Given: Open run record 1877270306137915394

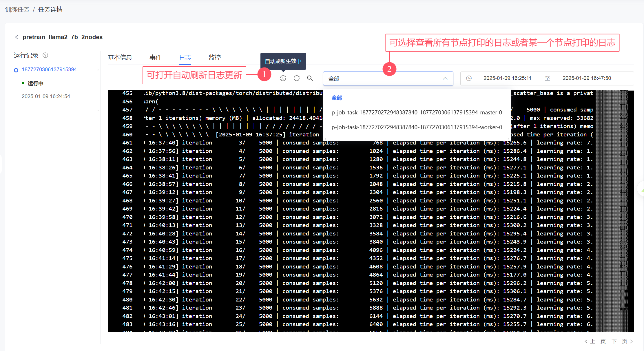Looking at the screenshot, I should coord(49,70).
